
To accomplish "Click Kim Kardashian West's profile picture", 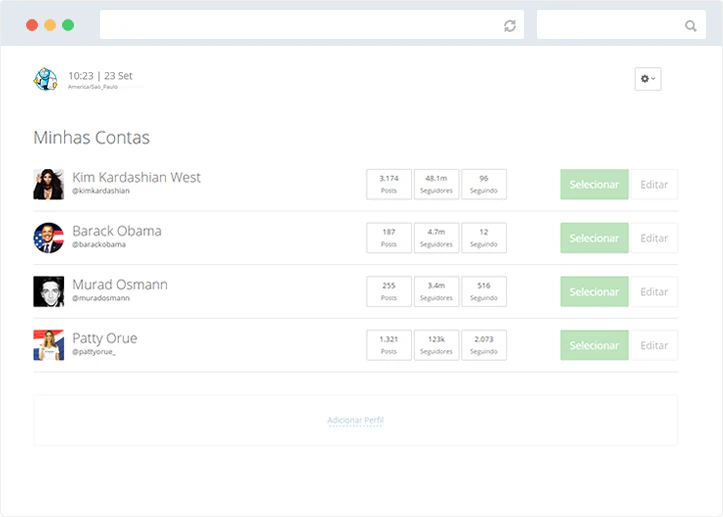I will [48, 184].
